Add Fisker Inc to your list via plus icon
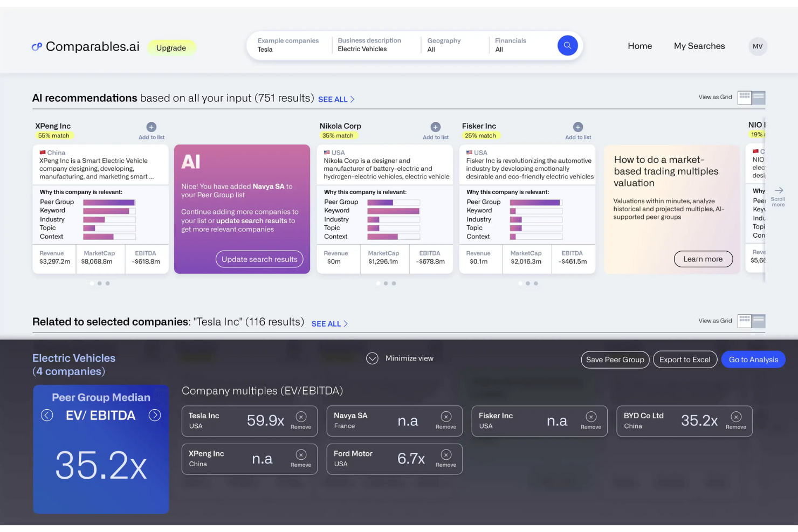This screenshot has width=798, height=532. click(577, 128)
